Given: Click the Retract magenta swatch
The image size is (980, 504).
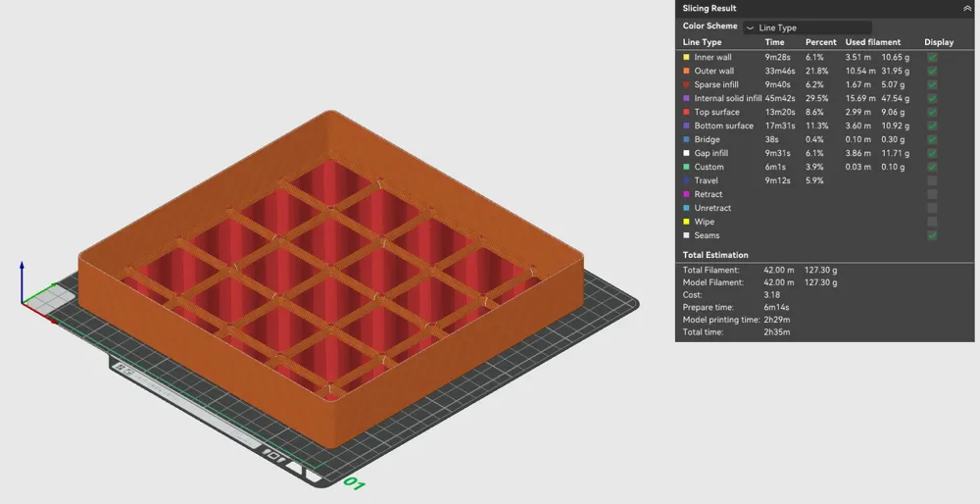Looking at the screenshot, I should [686, 194].
